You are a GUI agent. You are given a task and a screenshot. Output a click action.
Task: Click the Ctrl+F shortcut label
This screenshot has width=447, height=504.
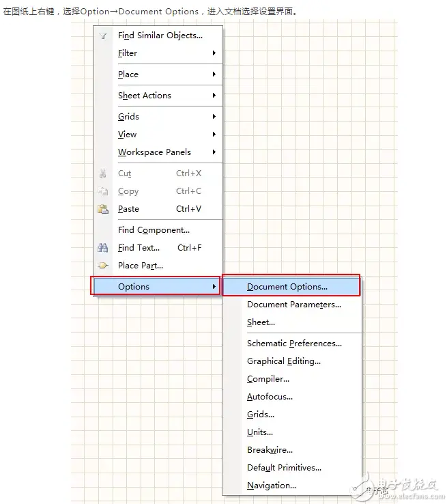190,247
